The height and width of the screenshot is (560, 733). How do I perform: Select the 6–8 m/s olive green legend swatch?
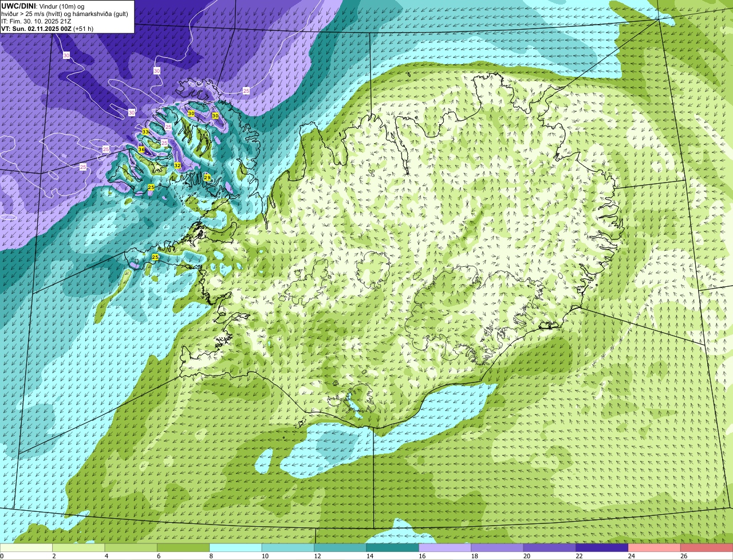coord(183,547)
